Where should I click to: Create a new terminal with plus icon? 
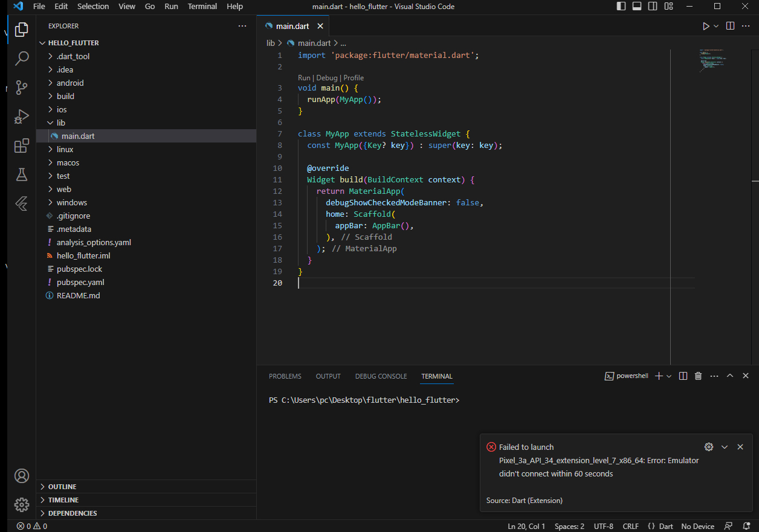click(659, 376)
